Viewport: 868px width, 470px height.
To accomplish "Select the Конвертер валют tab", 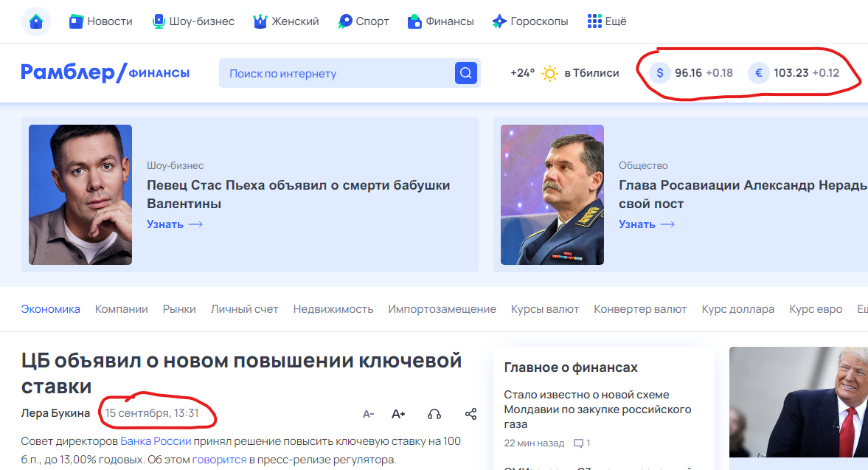I will click(x=640, y=309).
